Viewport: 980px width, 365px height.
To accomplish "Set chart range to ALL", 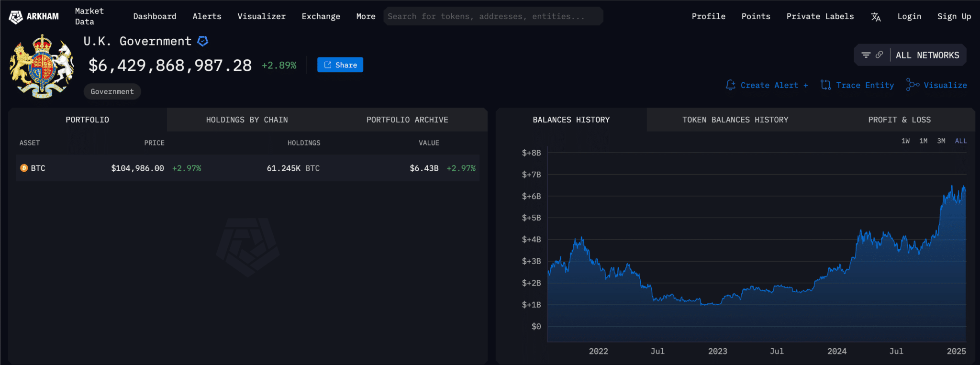I will [961, 141].
